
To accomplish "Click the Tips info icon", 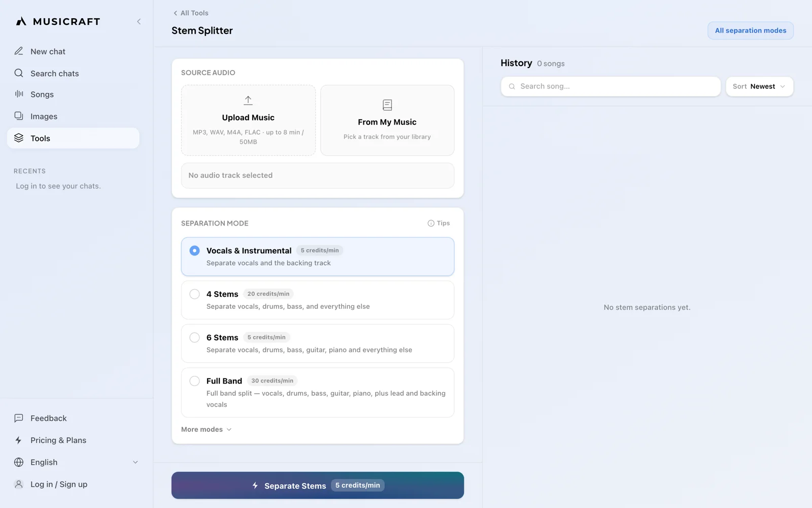I will click(431, 223).
